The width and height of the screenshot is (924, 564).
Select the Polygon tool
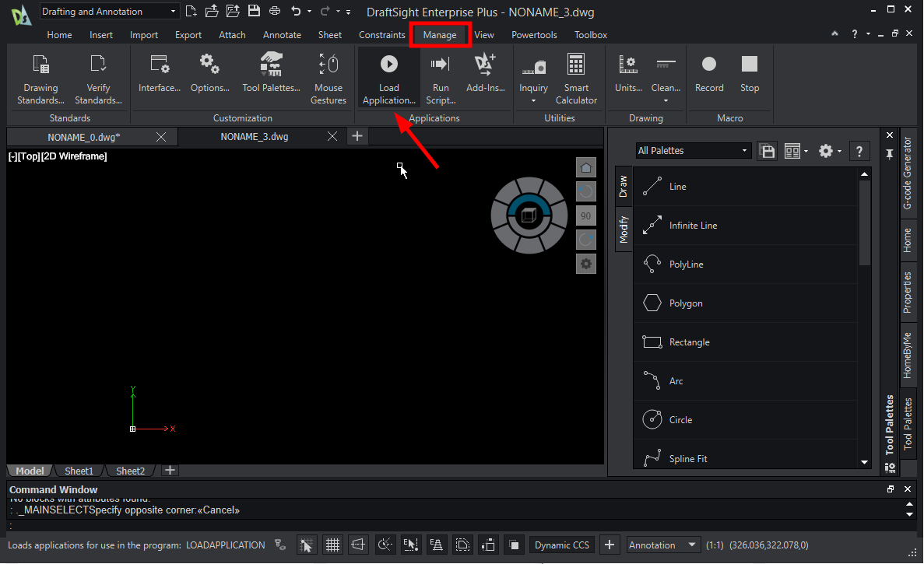(746, 303)
